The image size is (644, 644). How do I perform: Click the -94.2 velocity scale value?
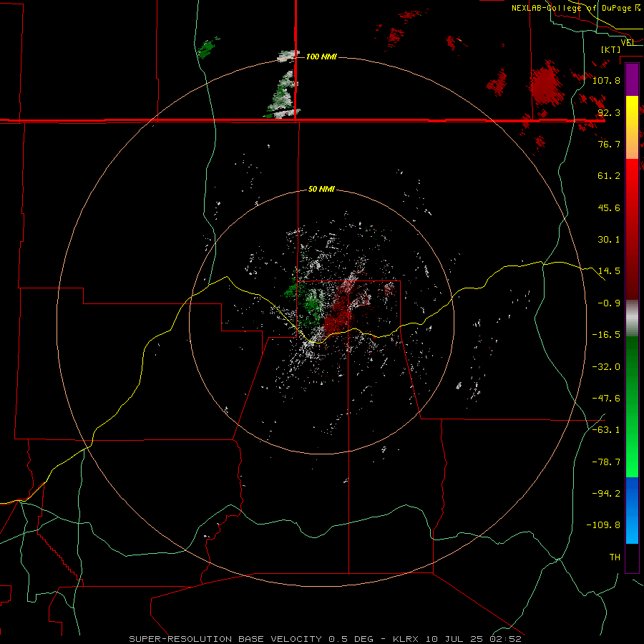606,494
